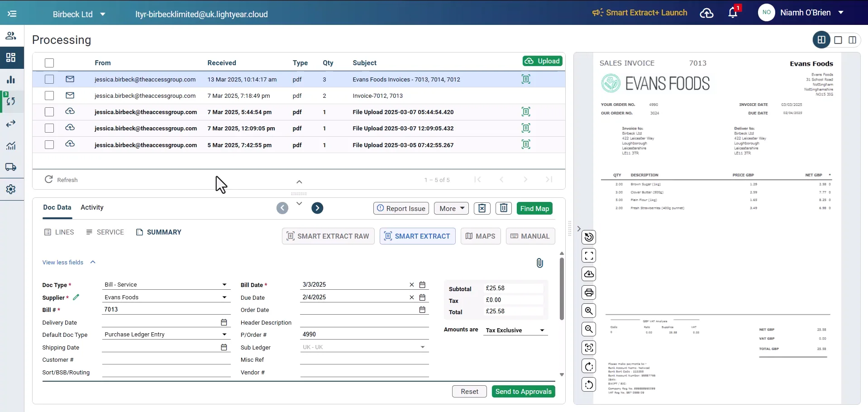Click the notification bell icon
The width and height of the screenshot is (868, 412).
click(x=733, y=13)
